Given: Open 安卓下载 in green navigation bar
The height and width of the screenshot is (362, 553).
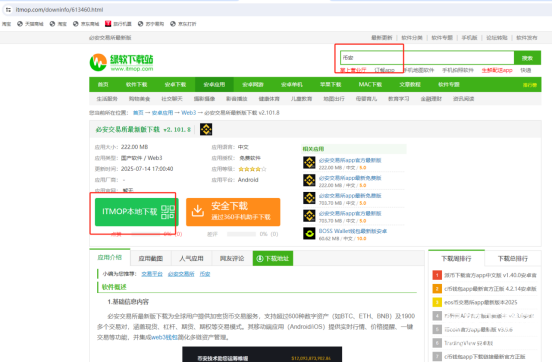Looking at the screenshot, I should coord(175,85).
